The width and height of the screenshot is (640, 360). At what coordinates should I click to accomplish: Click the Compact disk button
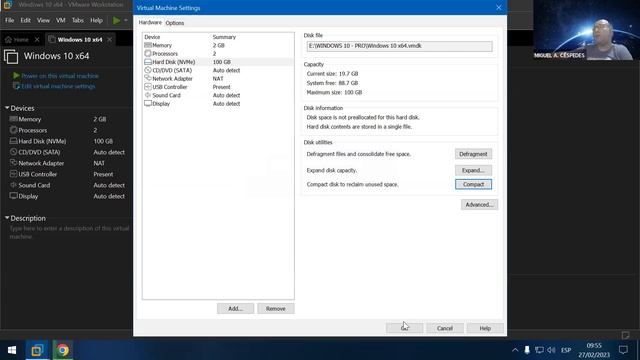point(473,184)
